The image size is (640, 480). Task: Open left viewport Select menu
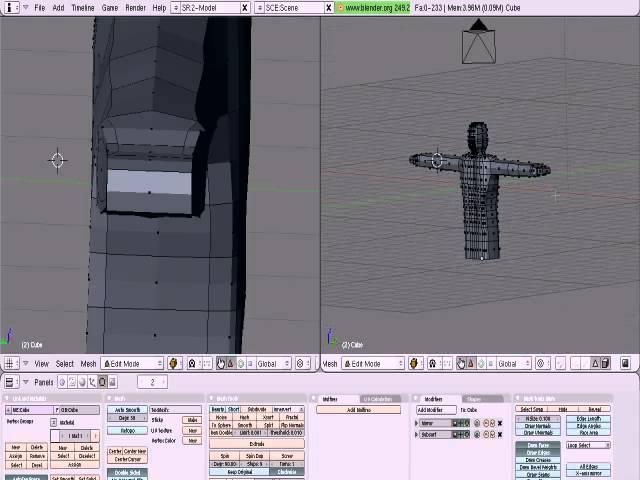click(64, 364)
